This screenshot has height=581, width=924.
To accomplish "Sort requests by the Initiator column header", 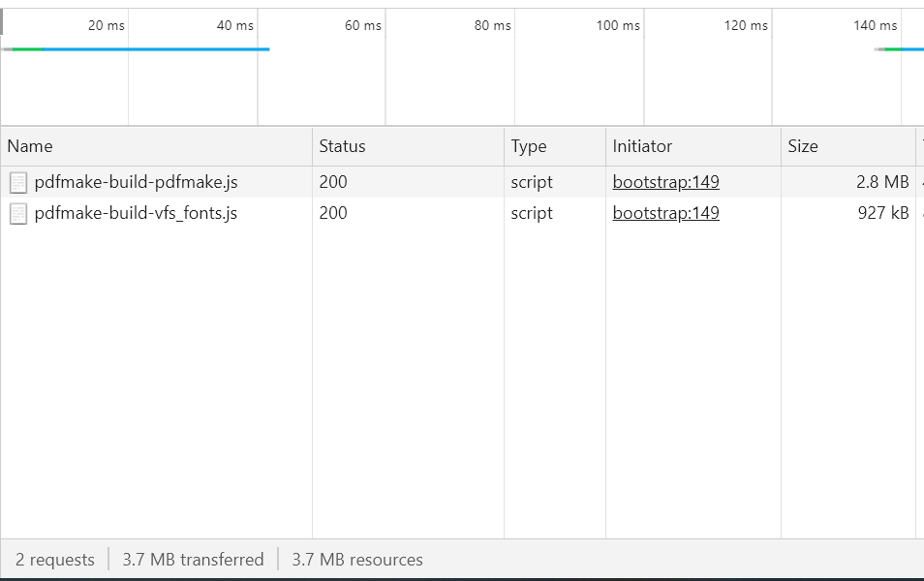I will (642, 146).
